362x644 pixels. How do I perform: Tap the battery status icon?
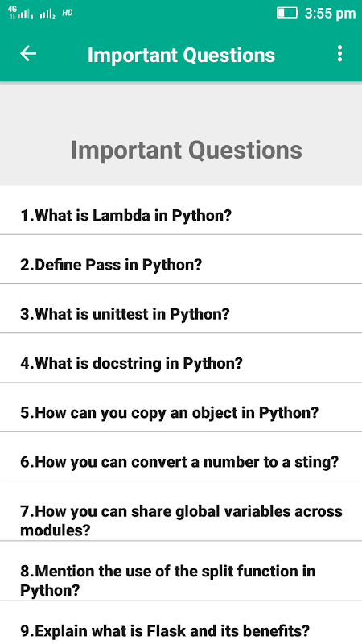[287, 13]
